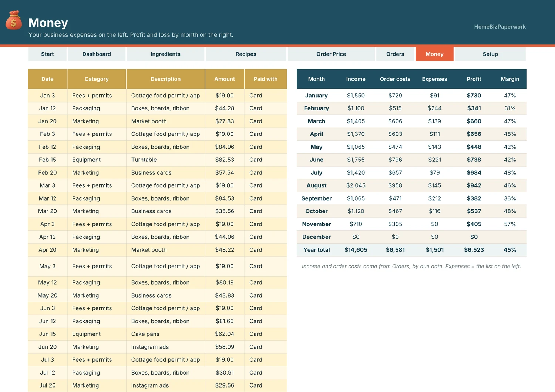Click the Margin column header
Screen dimensions: 555x392
pyautogui.click(x=510, y=79)
